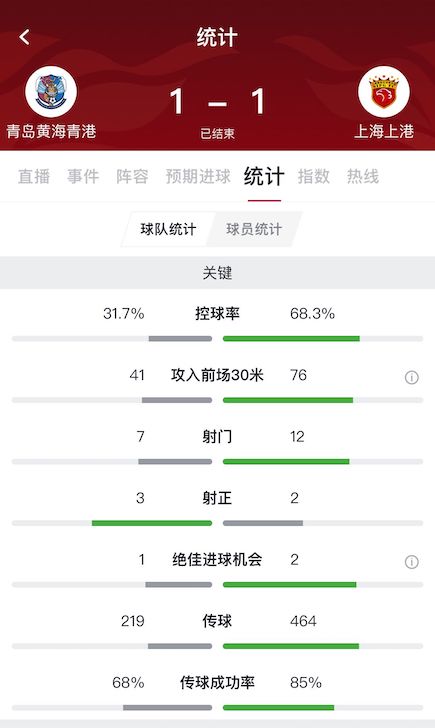Tap the 1 – 1 match score
This screenshot has width=435, height=728.
point(217,102)
